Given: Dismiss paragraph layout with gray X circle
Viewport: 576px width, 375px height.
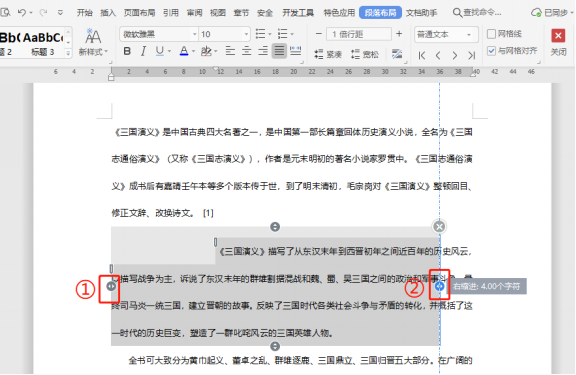Looking at the screenshot, I should [x=439, y=227].
